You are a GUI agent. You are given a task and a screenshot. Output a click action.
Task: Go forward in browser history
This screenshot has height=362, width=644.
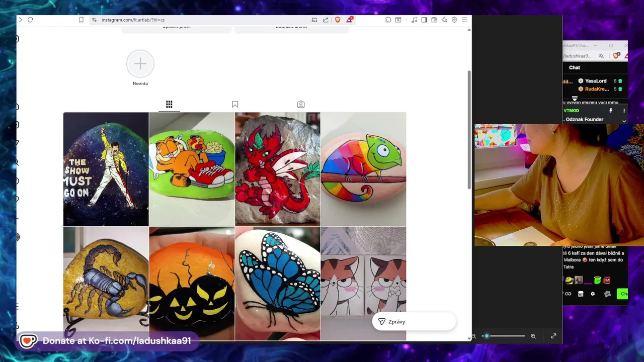[20, 20]
